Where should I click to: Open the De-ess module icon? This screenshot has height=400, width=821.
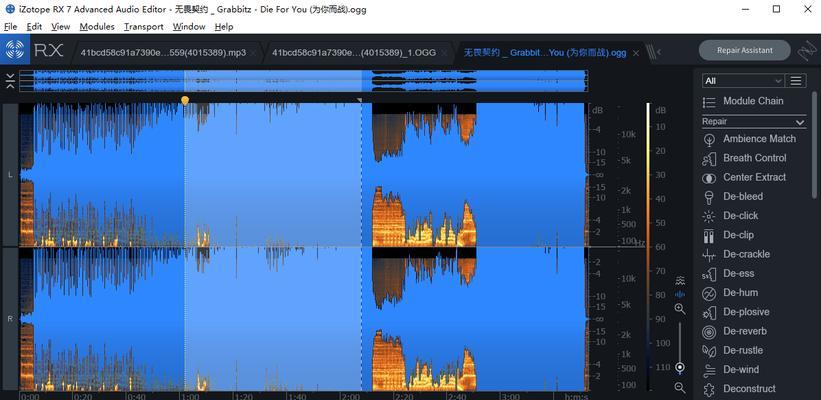pos(709,274)
